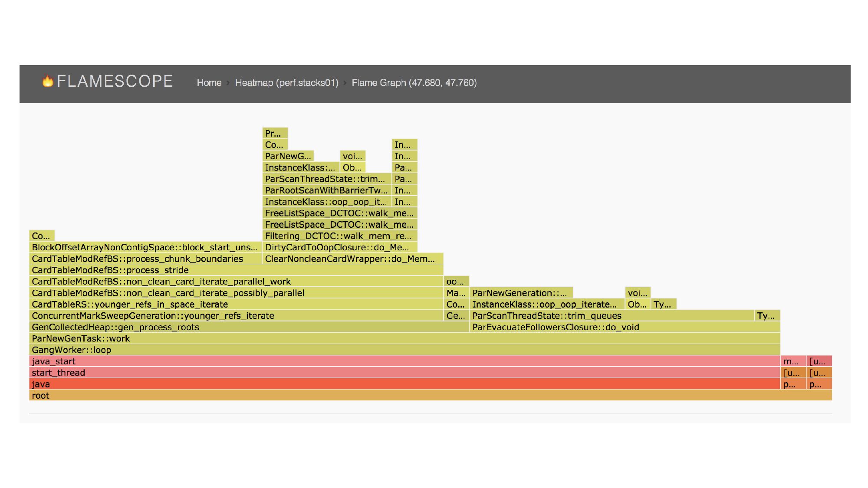Viewport: 868px width, 488px height.
Task: Open the Home breadcrumb link
Action: tap(209, 82)
